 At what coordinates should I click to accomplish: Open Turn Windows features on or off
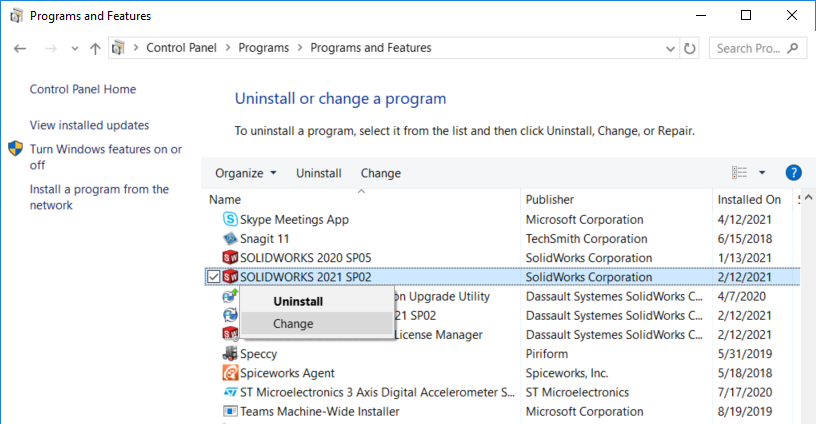click(x=106, y=157)
